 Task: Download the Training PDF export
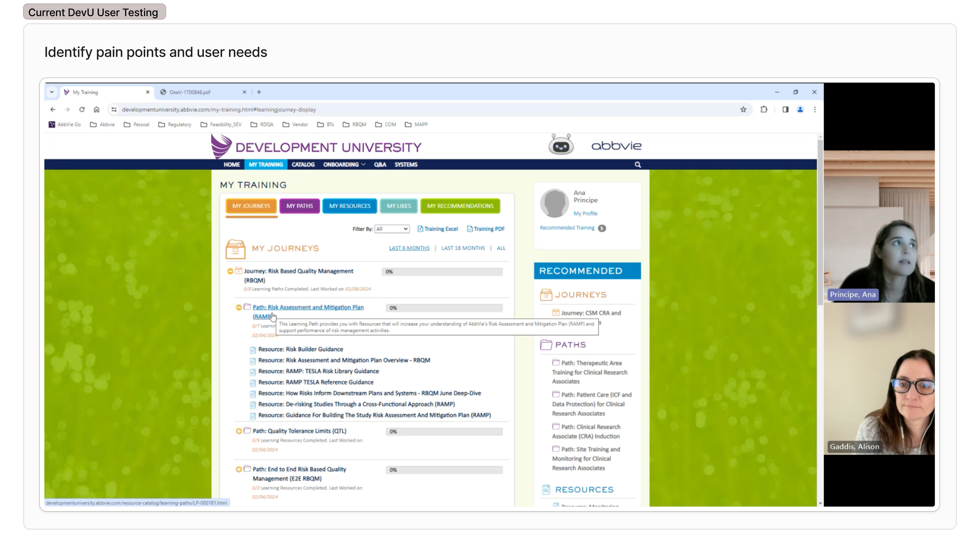coord(486,229)
